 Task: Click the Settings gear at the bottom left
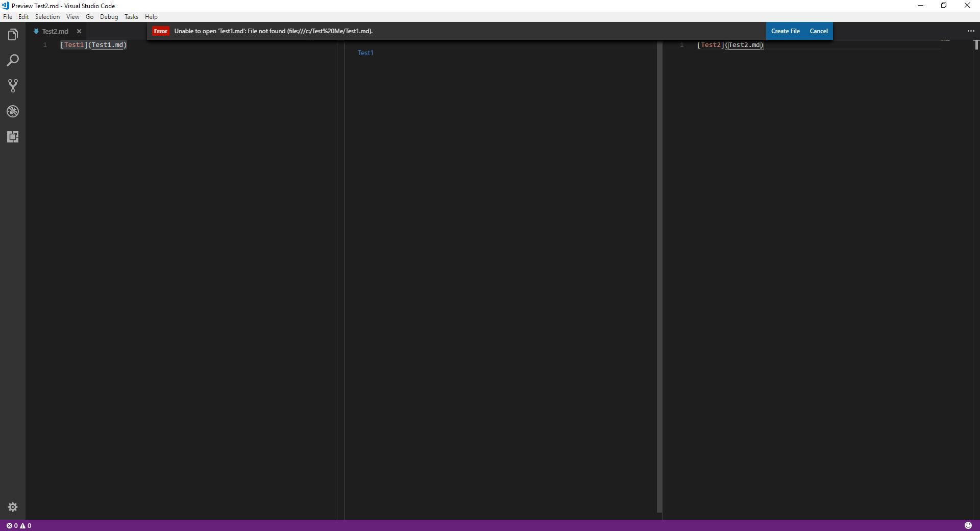point(12,507)
